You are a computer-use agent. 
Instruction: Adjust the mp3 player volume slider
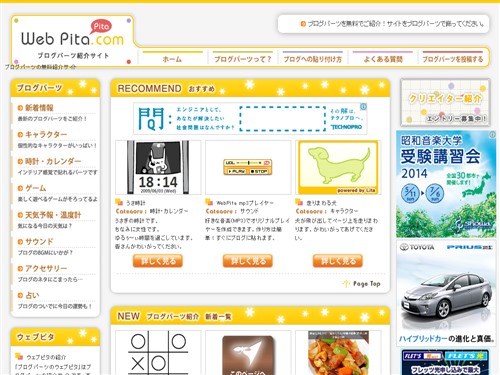tap(248, 163)
